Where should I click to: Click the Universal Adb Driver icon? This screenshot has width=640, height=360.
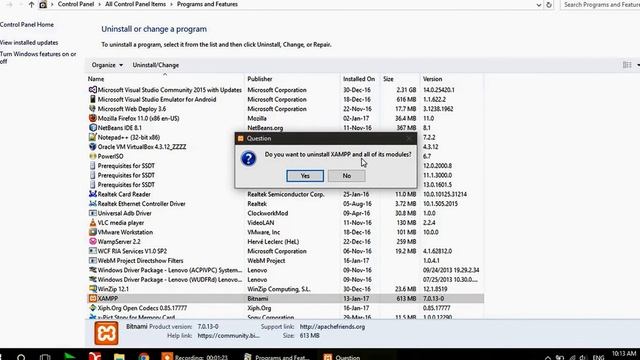point(93,213)
